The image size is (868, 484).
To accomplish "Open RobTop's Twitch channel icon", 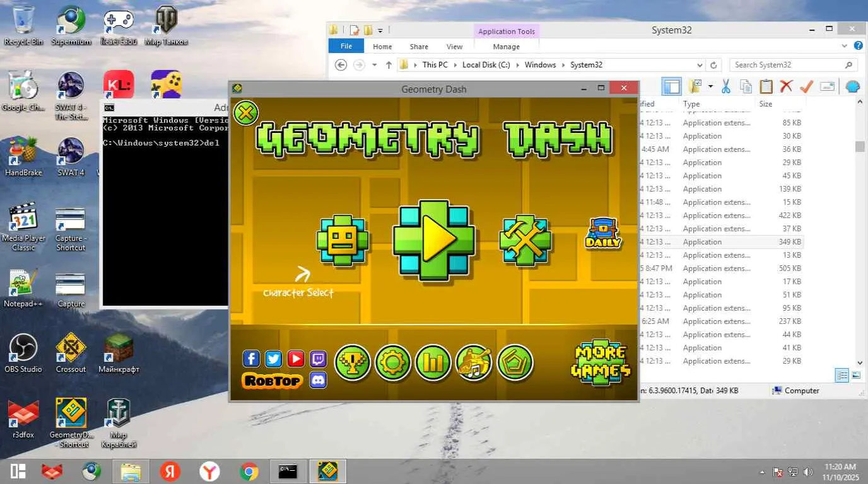I will tap(318, 359).
